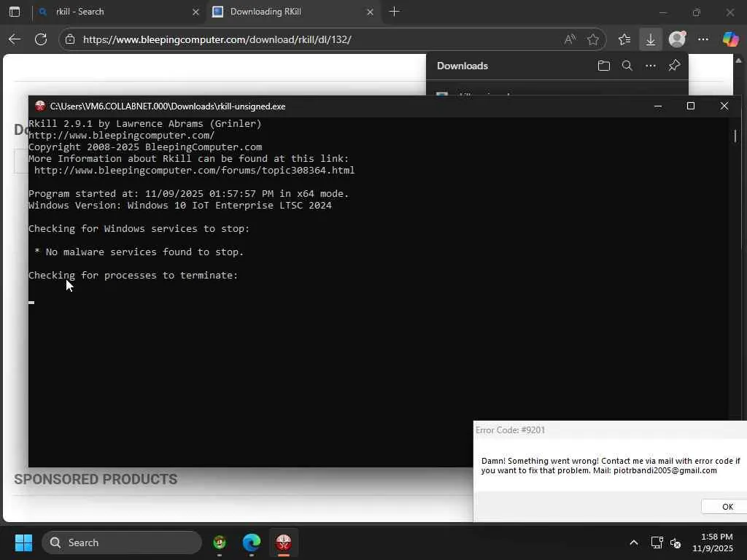The image size is (747, 560).
Task: Switch to the 'rkill - Search' tab
Action: point(119,12)
